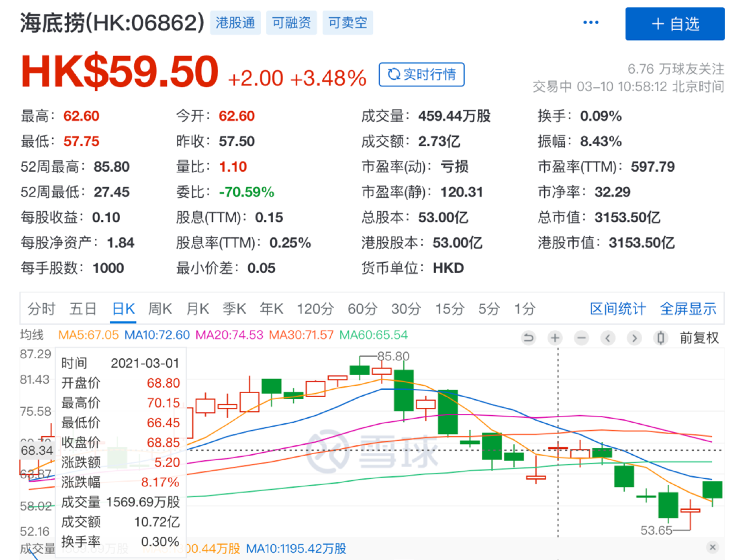Refresh 实时行情 real-time quotes
This screenshot has width=746, height=560.
(x=422, y=74)
